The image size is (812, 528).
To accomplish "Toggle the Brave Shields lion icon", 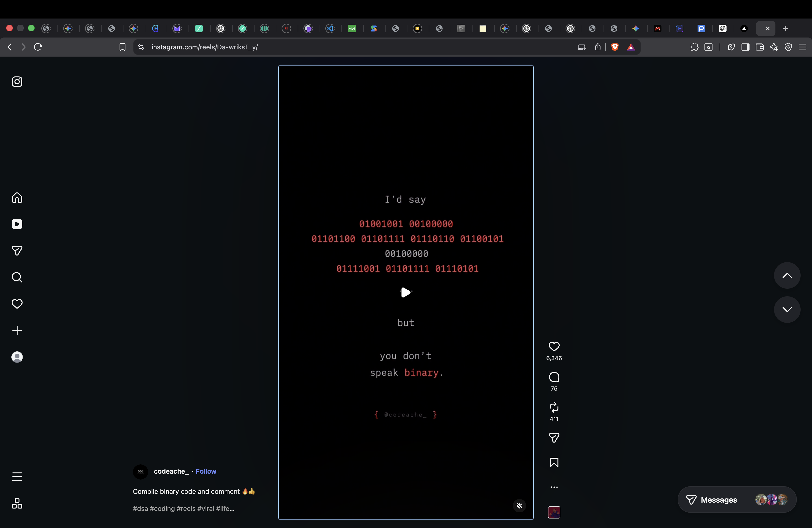I will (615, 47).
